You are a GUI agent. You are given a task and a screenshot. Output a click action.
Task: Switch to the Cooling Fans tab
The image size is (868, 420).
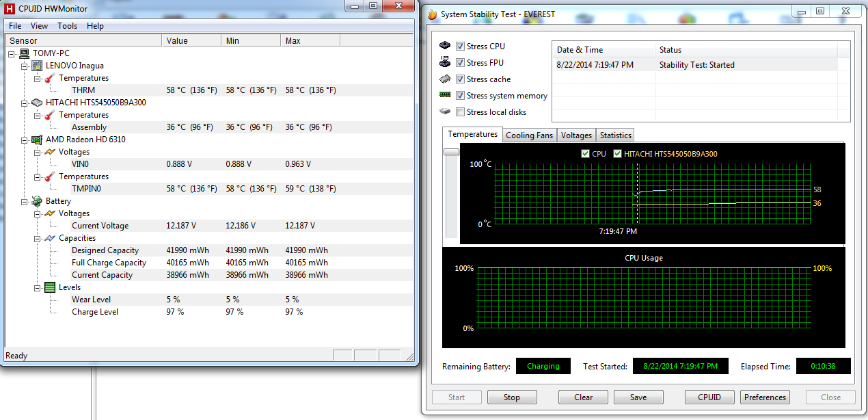coord(529,135)
